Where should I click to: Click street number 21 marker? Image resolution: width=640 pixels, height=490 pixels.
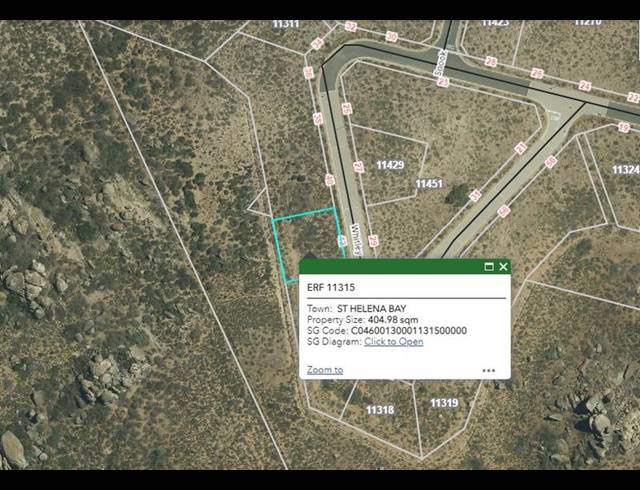(x=520, y=148)
